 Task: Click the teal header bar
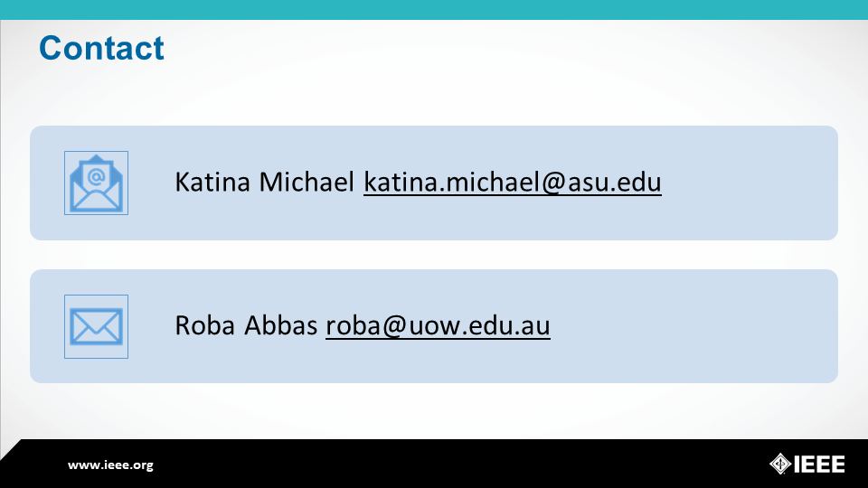point(434,10)
